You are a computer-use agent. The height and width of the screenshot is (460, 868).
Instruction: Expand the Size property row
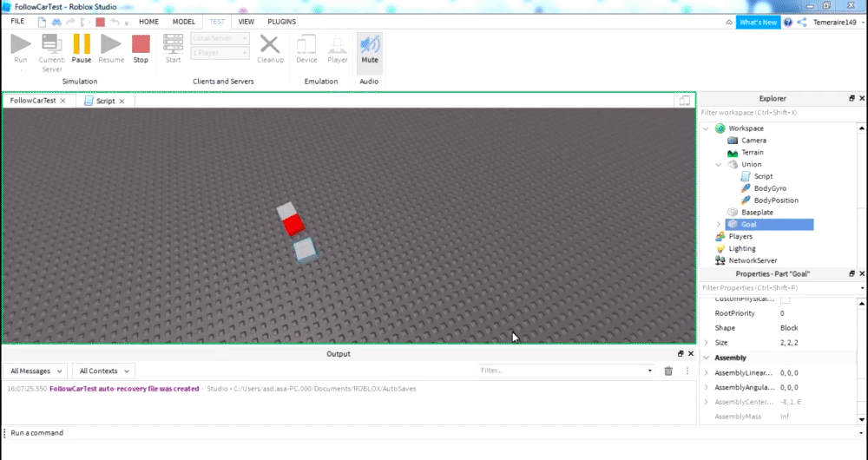[707, 343]
